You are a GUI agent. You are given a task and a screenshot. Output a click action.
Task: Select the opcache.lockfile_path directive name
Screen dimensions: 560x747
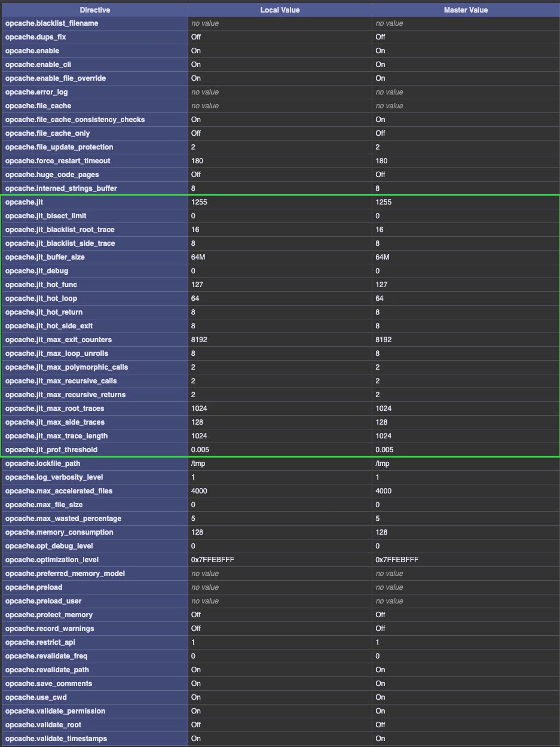[x=40, y=464]
